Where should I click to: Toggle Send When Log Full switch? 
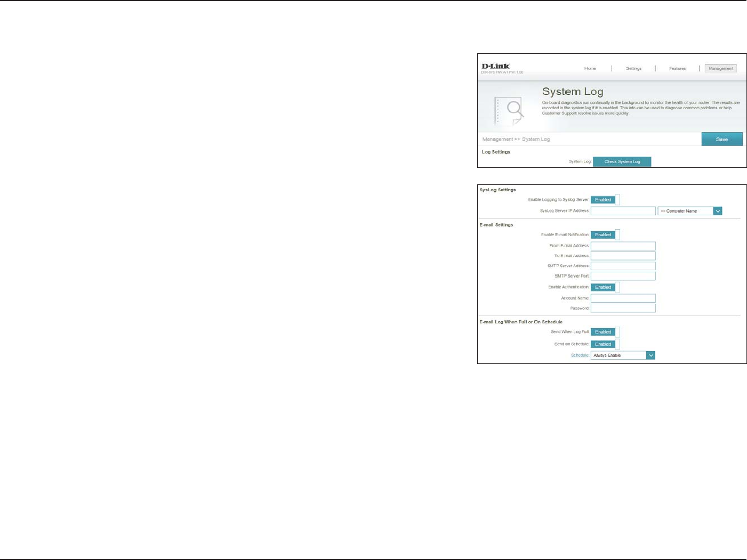tap(605, 332)
